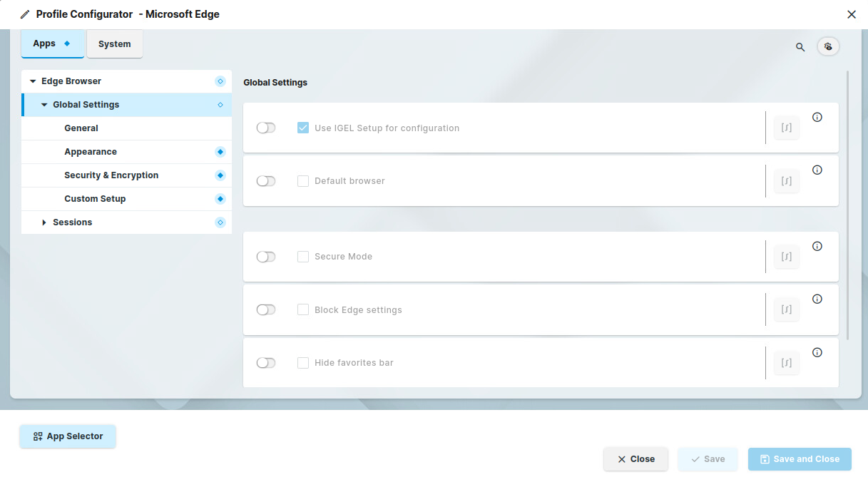Click the settings visibility gear-eye icon top right
This screenshot has width=868, height=477.
tap(828, 46)
